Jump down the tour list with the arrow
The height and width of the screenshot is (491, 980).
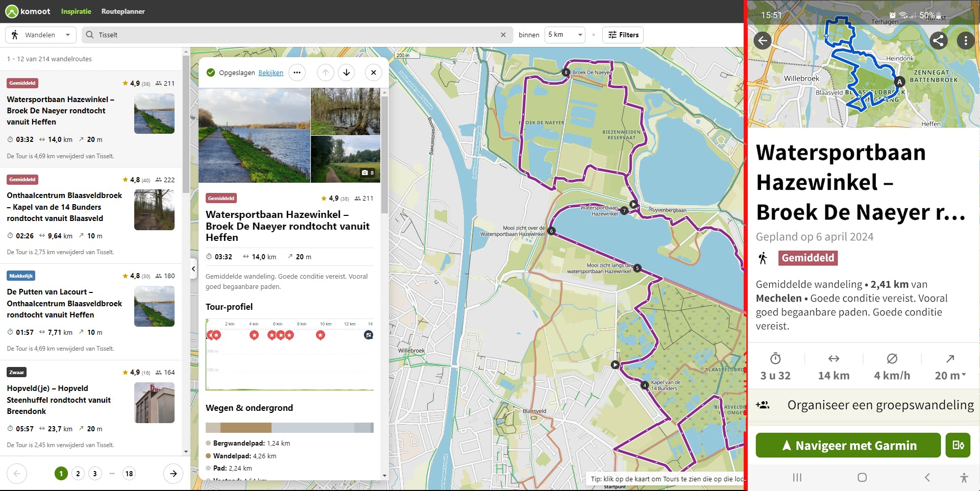[x=347, y=72]
